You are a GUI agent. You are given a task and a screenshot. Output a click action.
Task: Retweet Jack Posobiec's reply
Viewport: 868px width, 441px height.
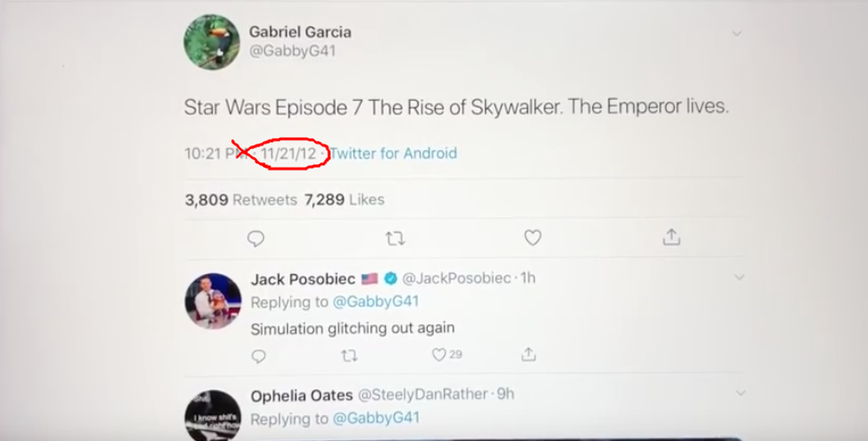[x=349, y=355]
